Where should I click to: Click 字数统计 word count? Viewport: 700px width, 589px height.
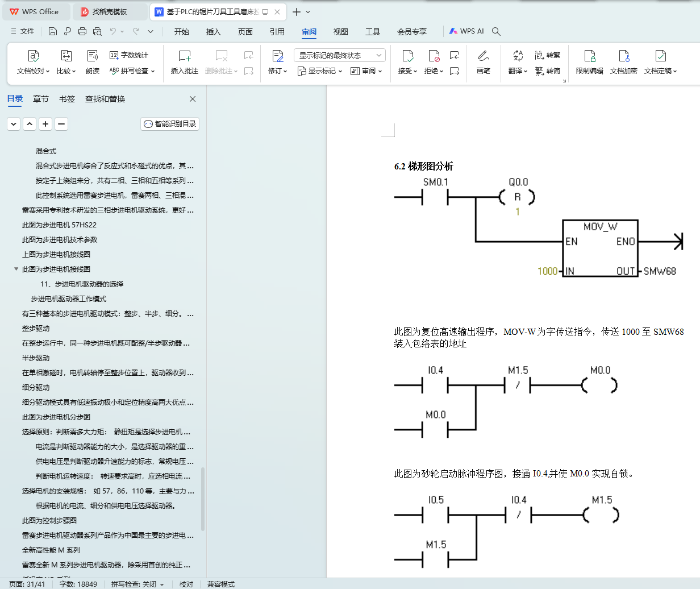[129, 55]
